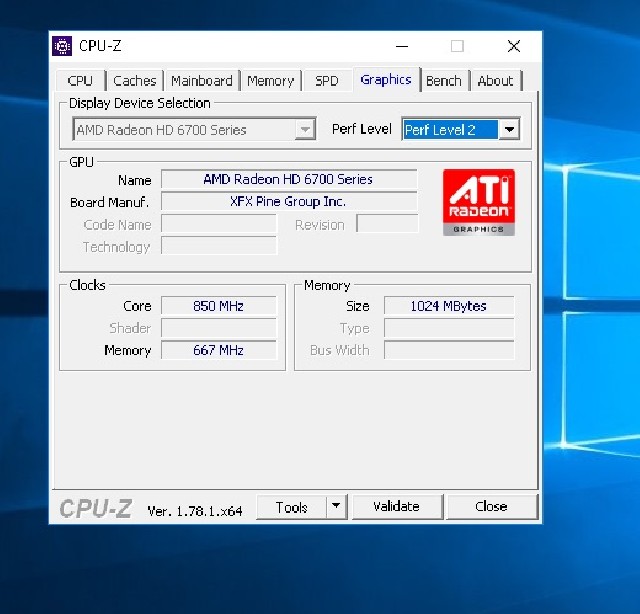
Task: Open the About tab
Action: coord(496,80)
